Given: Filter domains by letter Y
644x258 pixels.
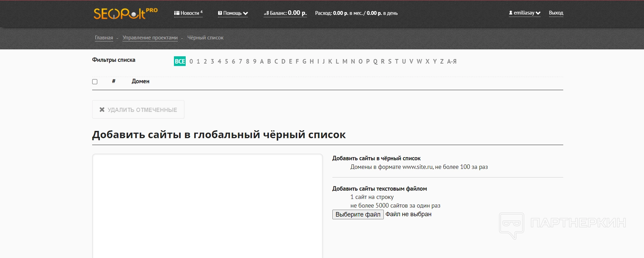Looking at the screenshot, I should [435, 61].
